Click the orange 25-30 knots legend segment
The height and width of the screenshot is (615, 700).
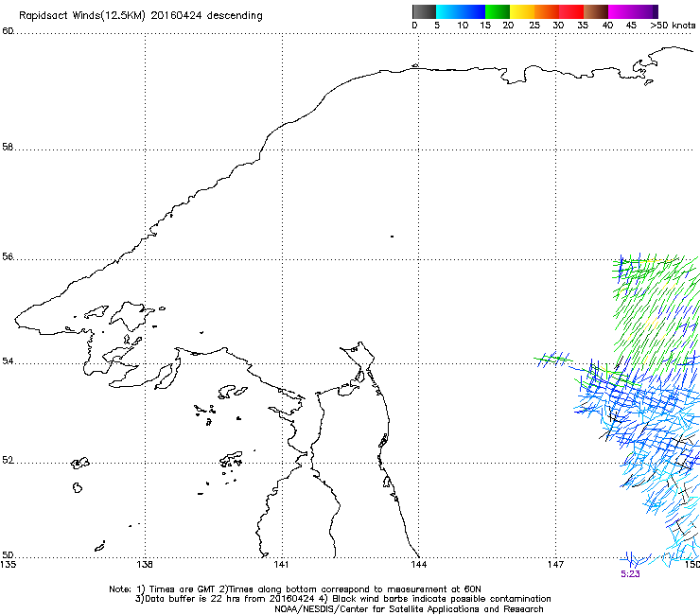pyautogui.click(x=547, y=11)
